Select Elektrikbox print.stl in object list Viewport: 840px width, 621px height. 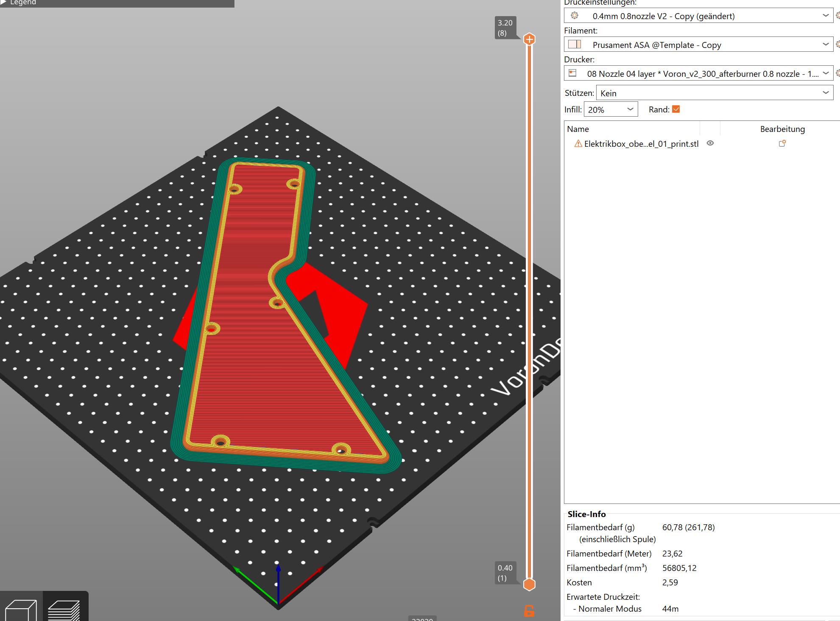point(641,144)
